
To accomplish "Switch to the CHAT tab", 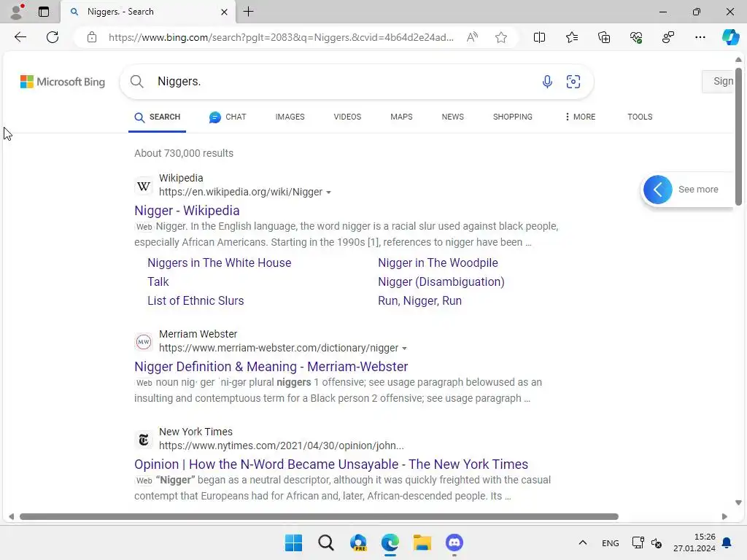I will 228,117.
